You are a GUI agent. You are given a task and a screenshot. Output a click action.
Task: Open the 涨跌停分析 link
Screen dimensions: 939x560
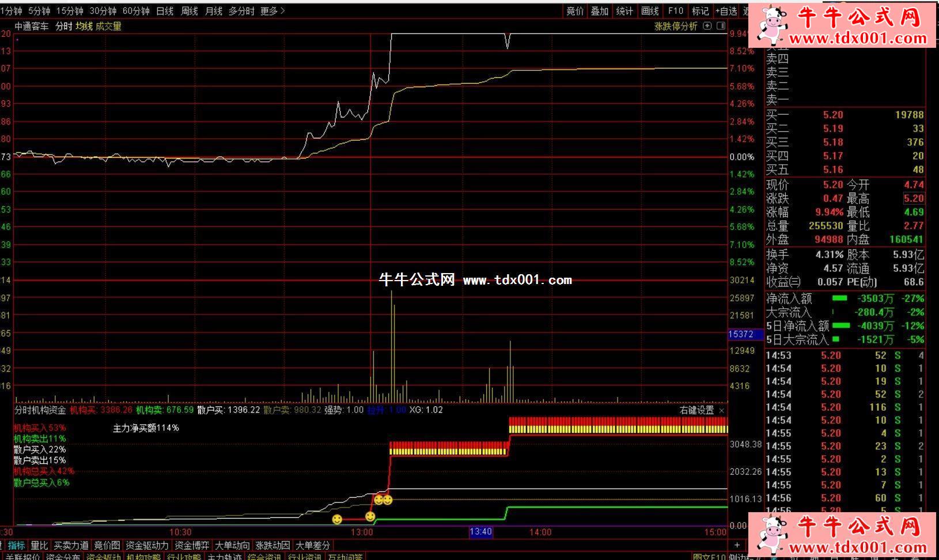coord(675,27)
